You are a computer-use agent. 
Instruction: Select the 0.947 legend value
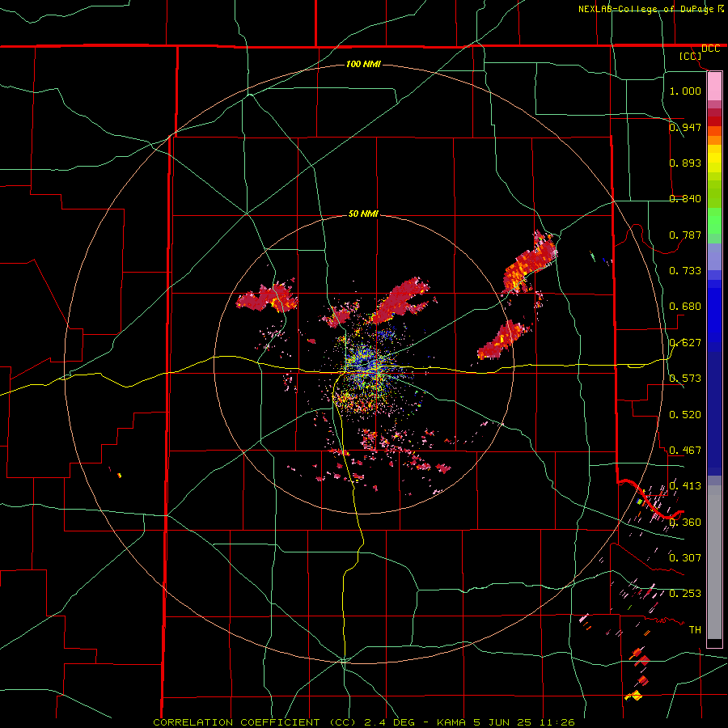pyautogui.click(x=685, y=127)
